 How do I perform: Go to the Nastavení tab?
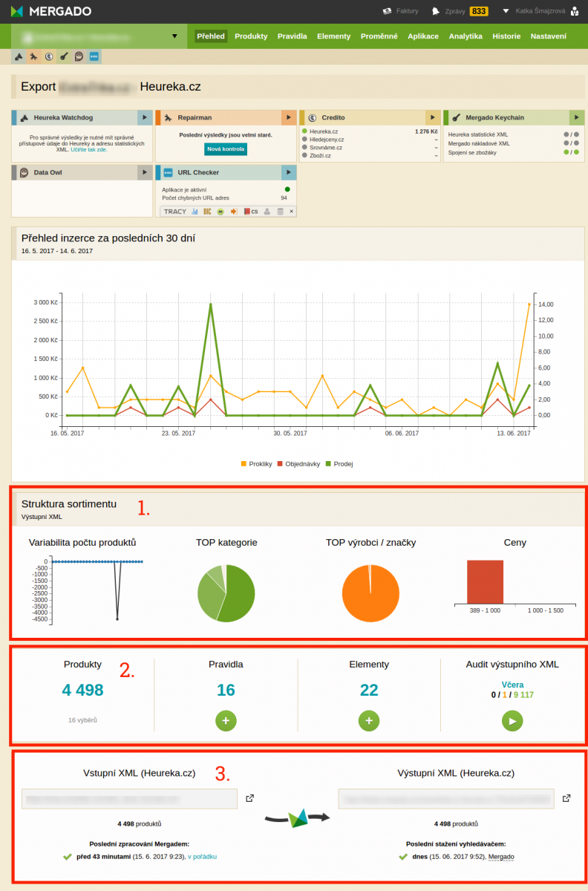[548, 36]
